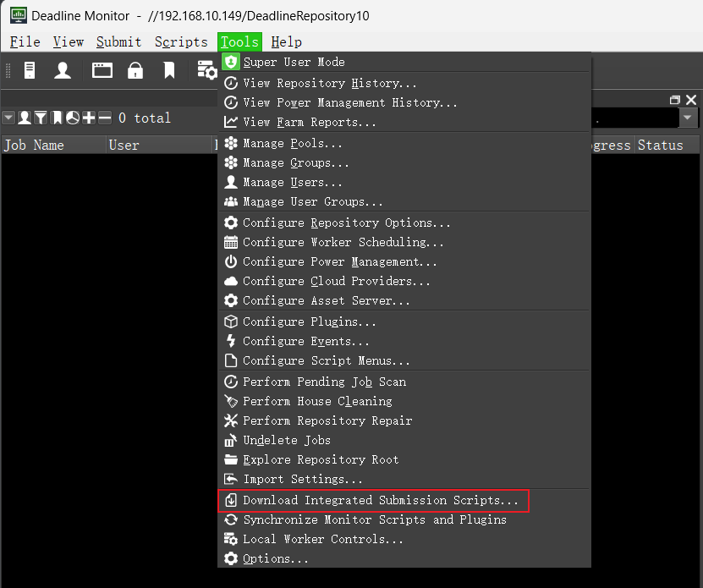Viewport: 703px width, 588px height.
Task: Click the Configure Script Menus page icon
Action: [x=230, y=360]
